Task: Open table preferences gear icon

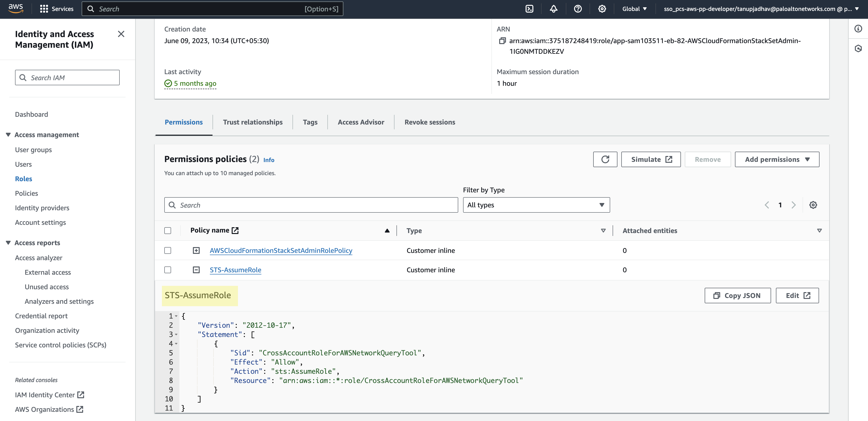Action: tap(813, 205)
